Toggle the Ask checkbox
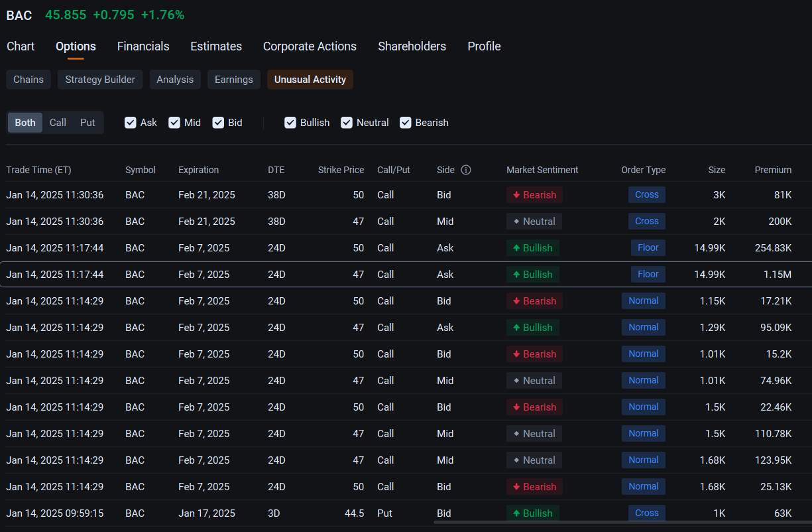This screenshot has width=812, height=532. tap(131, 123)
